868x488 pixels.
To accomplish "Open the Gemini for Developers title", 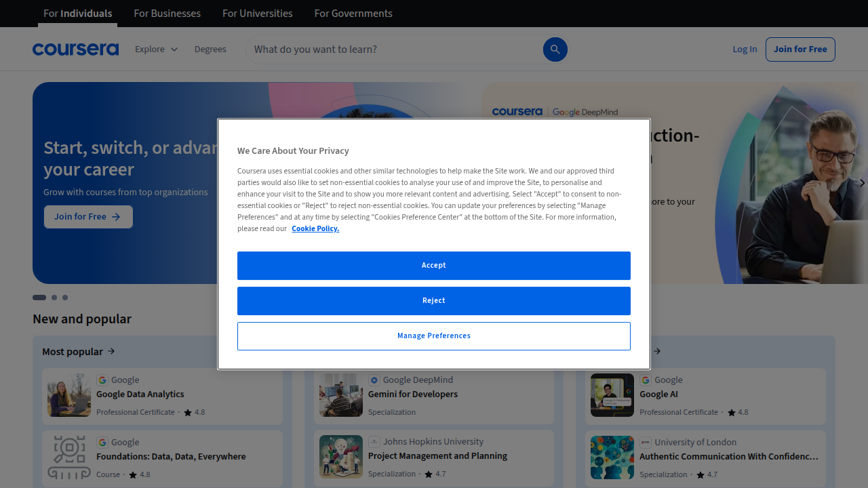I will [x=413, y=394].
